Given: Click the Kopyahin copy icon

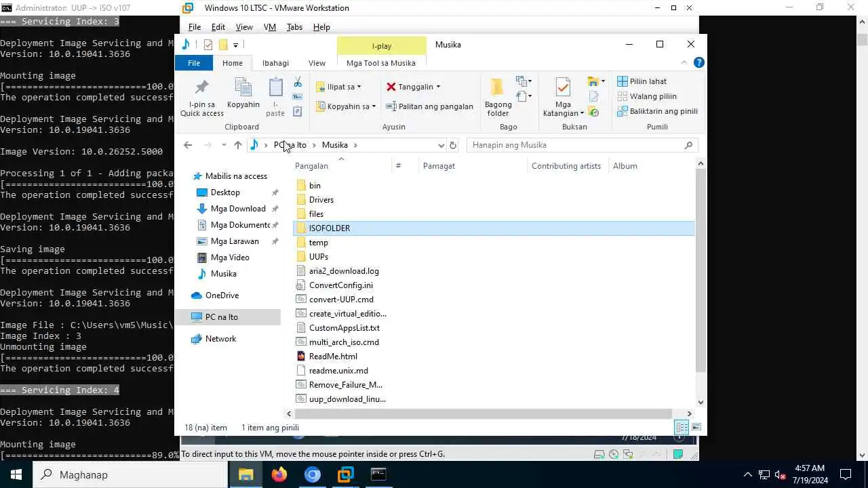Looking at the screenshot, I should [243, 87].
